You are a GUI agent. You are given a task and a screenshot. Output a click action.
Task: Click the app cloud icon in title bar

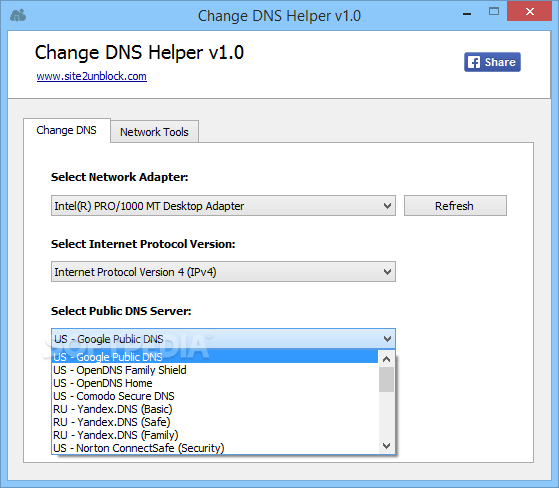tap(18, 15)
